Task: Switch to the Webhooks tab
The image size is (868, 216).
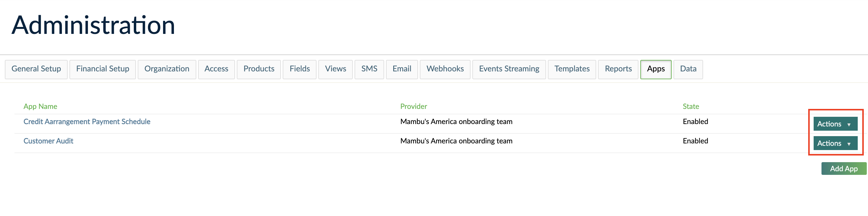Action: (x=445, y=69)
